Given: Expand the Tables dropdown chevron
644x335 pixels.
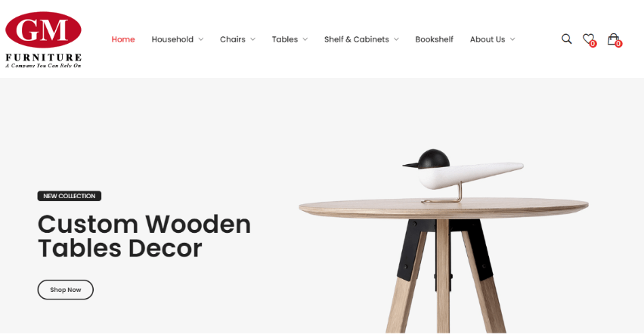Looking at the screenshot, I should coord(305,39).
